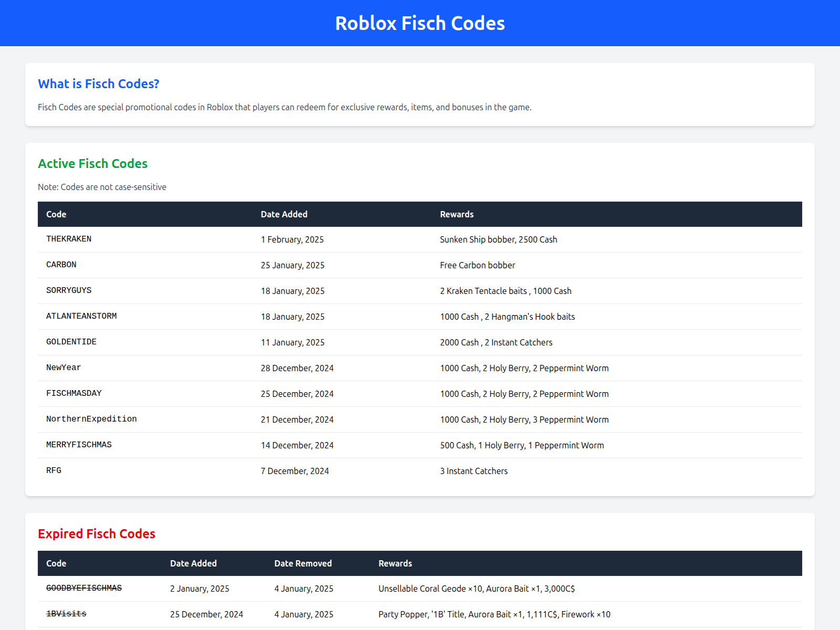Click the Rewards header in active table
This screenshot has width=840, height=630.
[x=457, y=214]
